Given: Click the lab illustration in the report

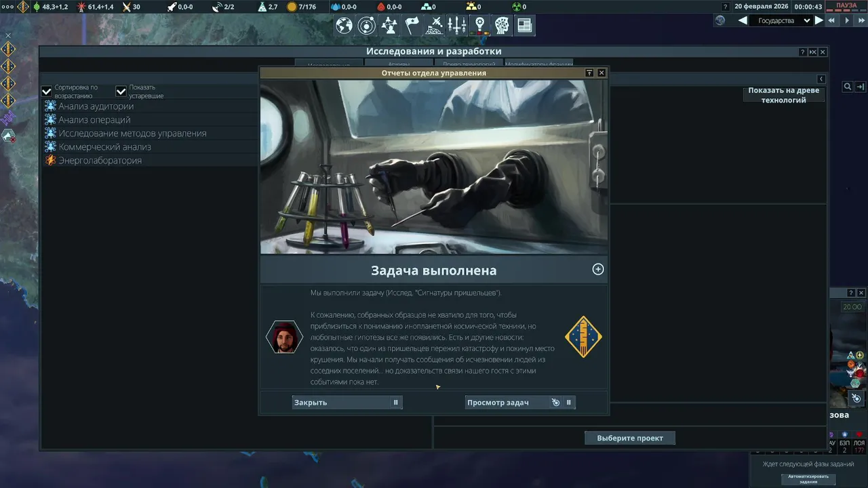Looking at the screenshot, I should click(434, 167).
